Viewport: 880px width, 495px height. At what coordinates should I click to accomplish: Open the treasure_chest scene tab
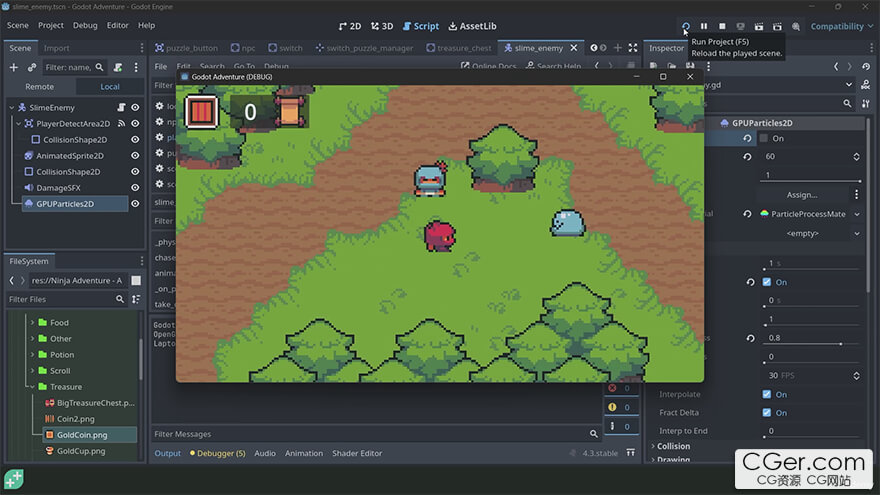(459, 48)
